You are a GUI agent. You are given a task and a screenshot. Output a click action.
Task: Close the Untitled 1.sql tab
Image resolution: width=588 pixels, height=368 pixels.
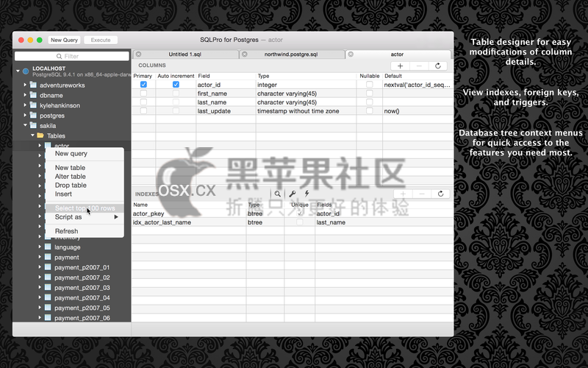point(138,54)
